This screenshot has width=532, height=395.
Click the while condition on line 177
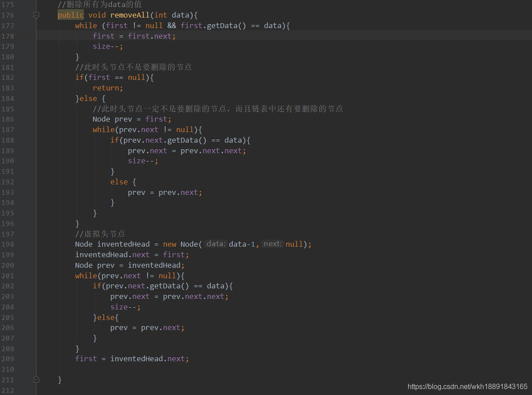[194, 26]
